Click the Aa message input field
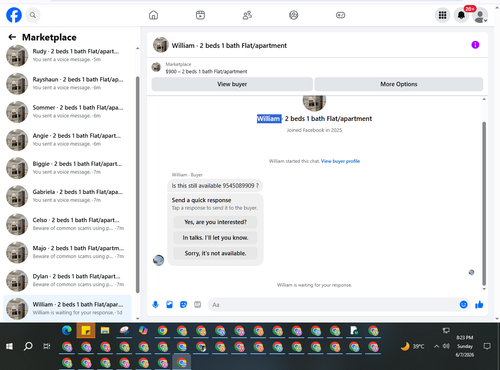Viewport: 500px width, 370px height. [x=333, y=305]
